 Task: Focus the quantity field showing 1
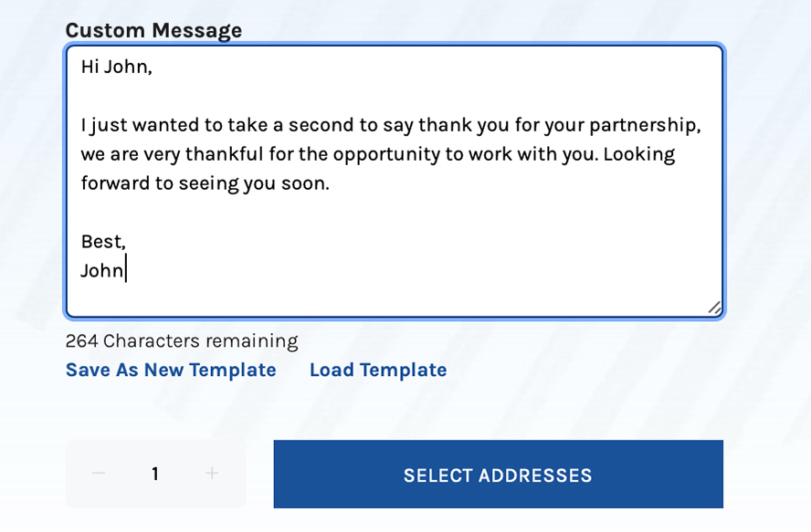[x=155, y=474]
